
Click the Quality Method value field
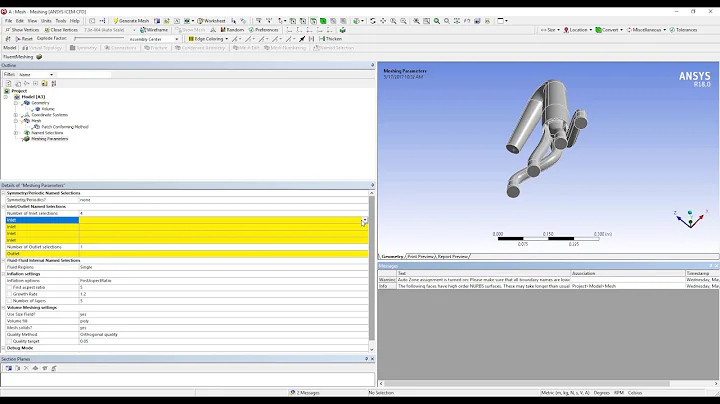[x=223, y=335]
